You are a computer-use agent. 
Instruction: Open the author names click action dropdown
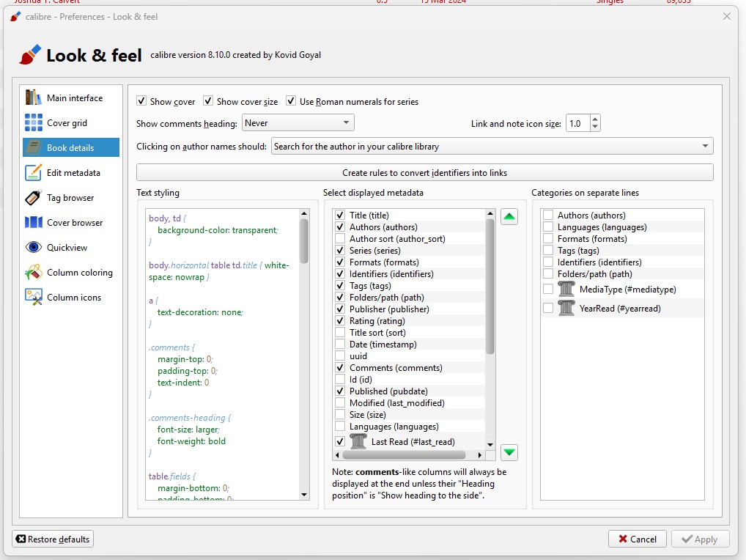point(492,146)
